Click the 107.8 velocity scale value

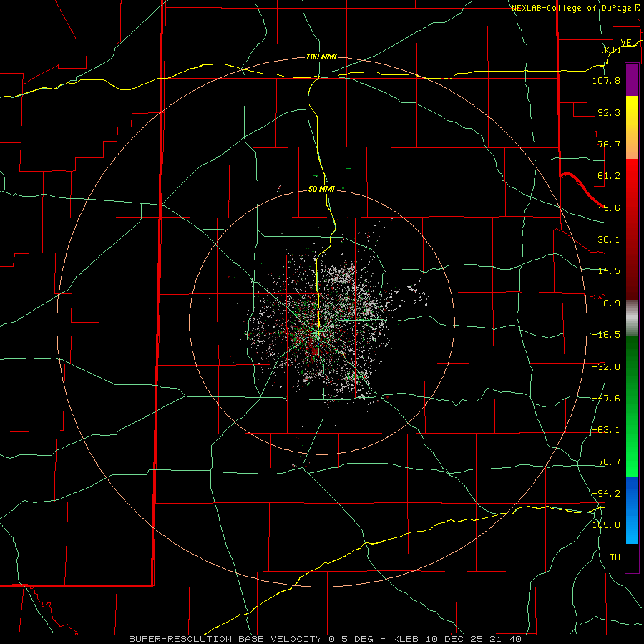pyautogui.click(x=606, y=80)
